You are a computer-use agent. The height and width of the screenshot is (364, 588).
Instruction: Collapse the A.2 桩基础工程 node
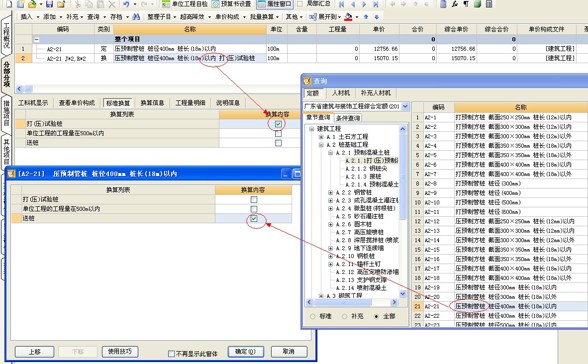tap(321, 145)
